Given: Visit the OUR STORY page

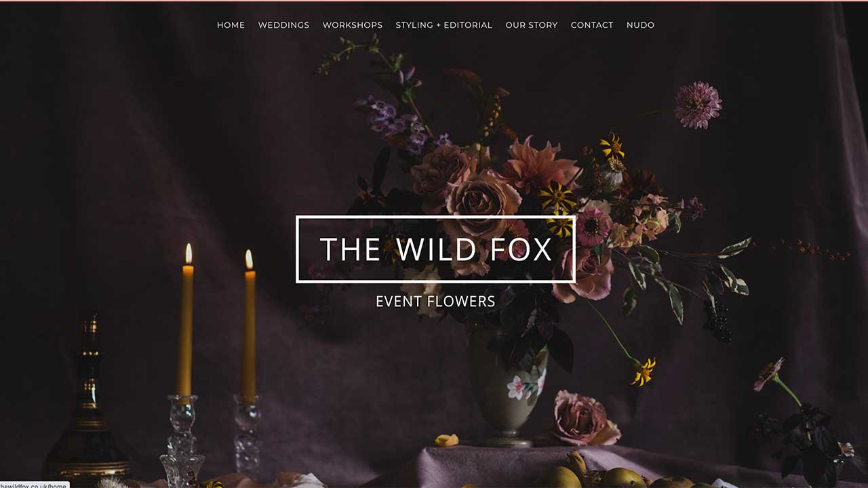Looking at the screenshot, I should (531, 25).
